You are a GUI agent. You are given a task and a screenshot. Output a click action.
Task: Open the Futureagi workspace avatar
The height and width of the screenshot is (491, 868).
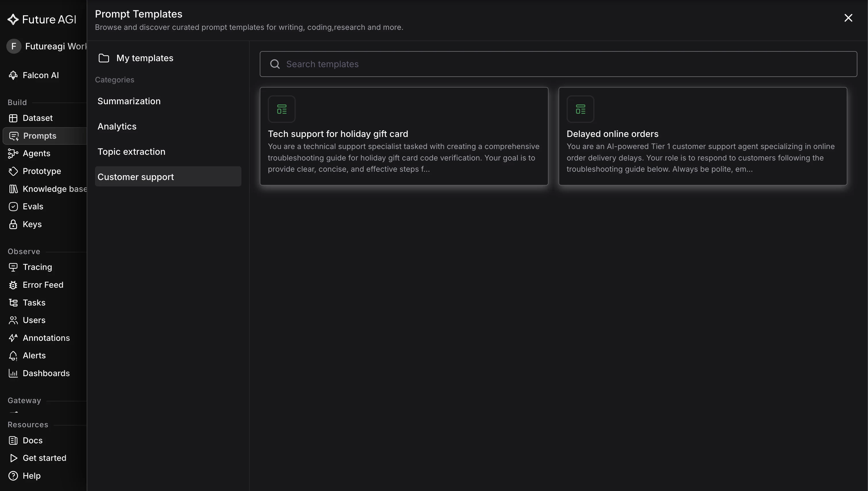click(14, 46)
